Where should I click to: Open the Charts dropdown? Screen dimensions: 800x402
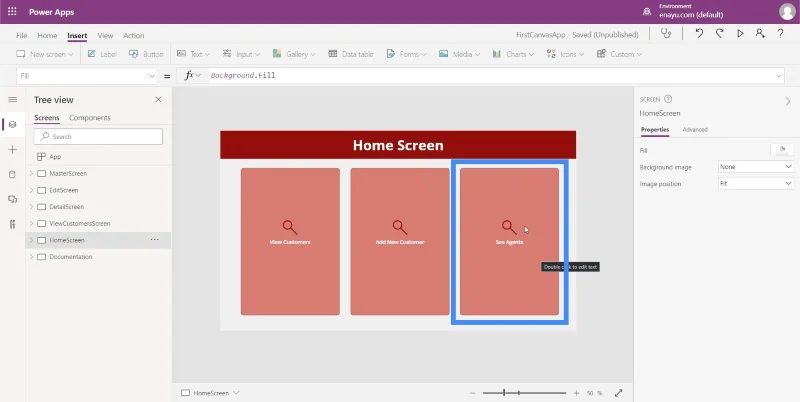(513, 54)
